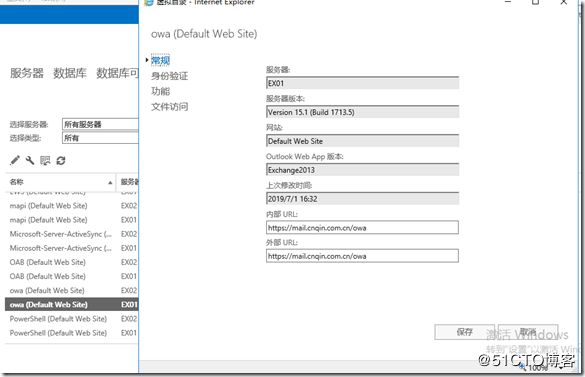Open 选择类型 dropdown
Image resolution: width=585 pixels, height=377 pixels.
[x=100, y=138]
